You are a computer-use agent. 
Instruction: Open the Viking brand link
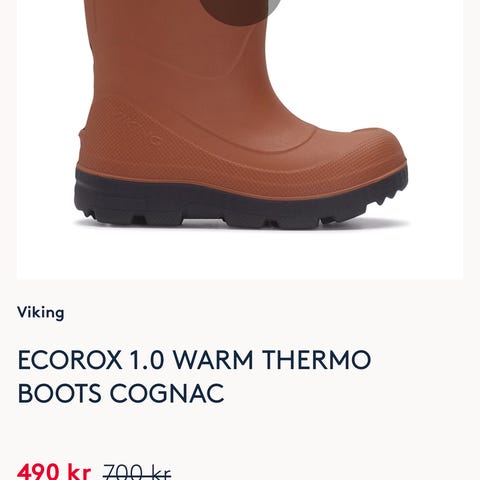click(40, 313)
